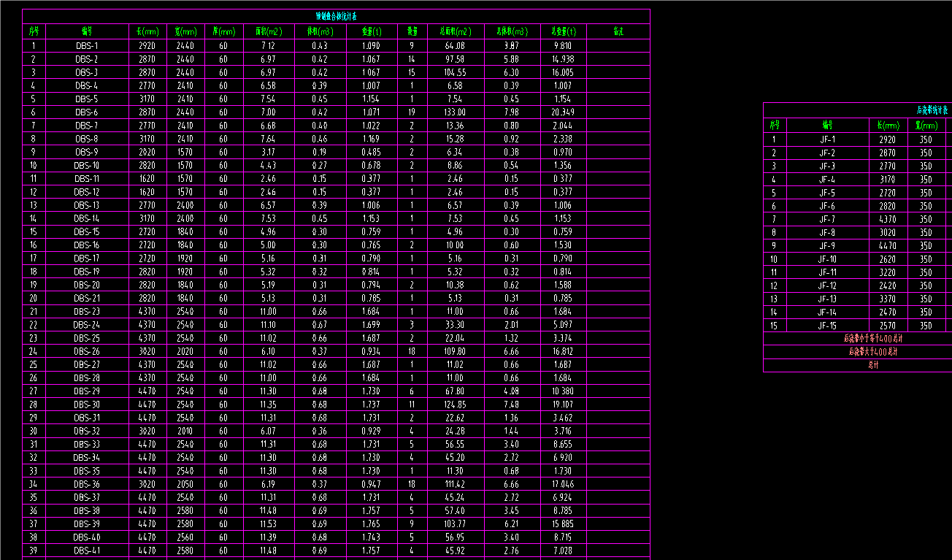Select the 体积(m3) column header

pyautogui.click(x=320, y=31)
